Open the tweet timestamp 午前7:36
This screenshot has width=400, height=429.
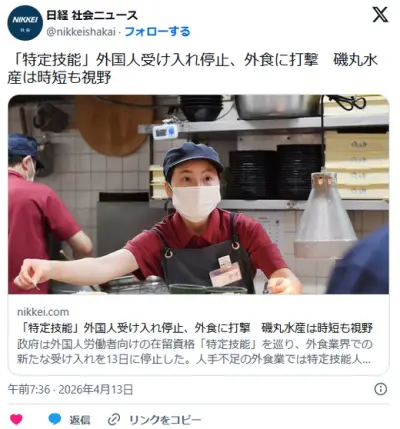[x=29, y=389]
